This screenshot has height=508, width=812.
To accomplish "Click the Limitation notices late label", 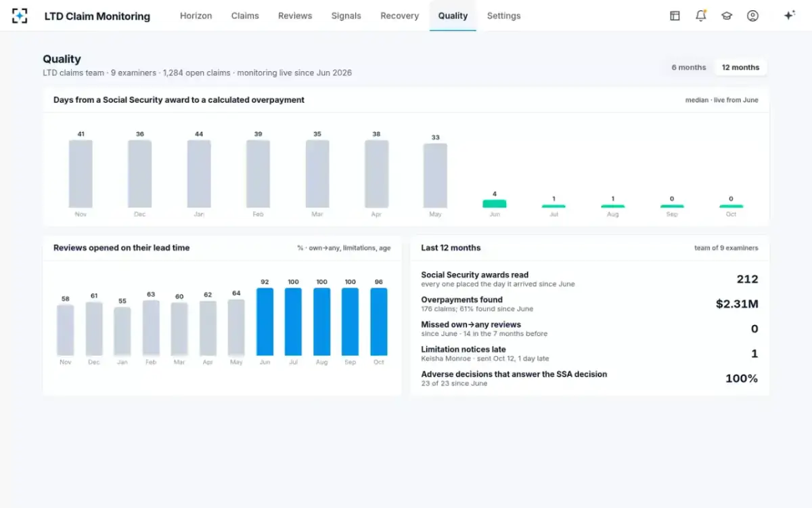I will [464, 350].
